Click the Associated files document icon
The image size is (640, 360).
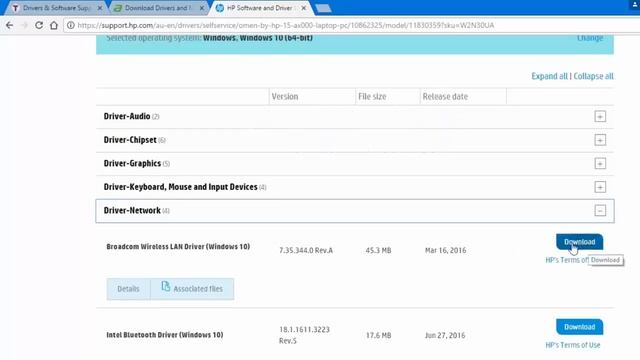pyautogui.click(x=165, y=287)
